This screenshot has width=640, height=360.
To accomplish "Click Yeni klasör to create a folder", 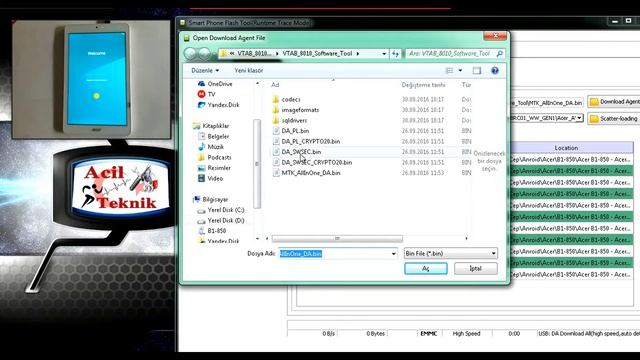I will (249, 71).
